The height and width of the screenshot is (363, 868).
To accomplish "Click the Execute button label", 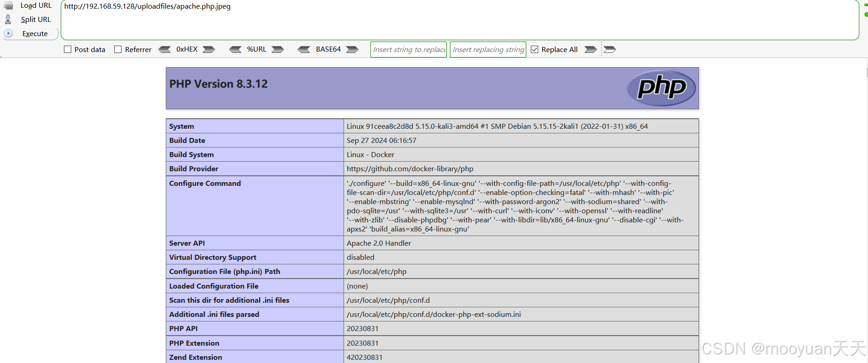I will point(35,33).
